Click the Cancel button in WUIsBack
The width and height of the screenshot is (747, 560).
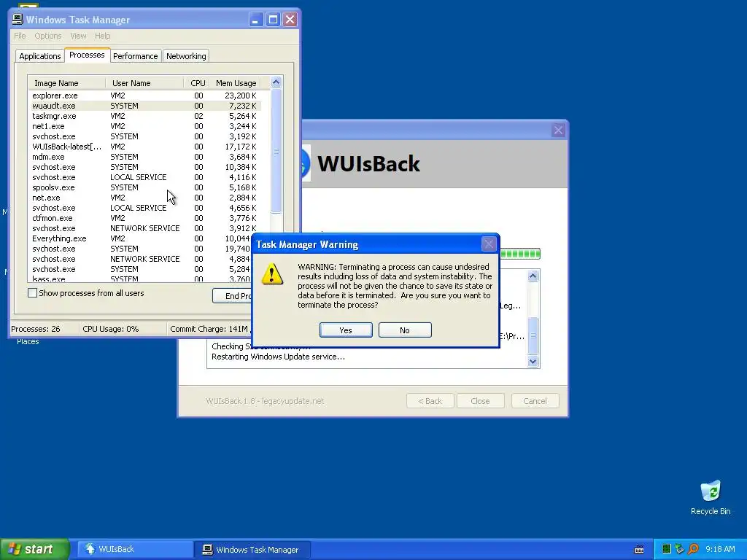(535, 401)
